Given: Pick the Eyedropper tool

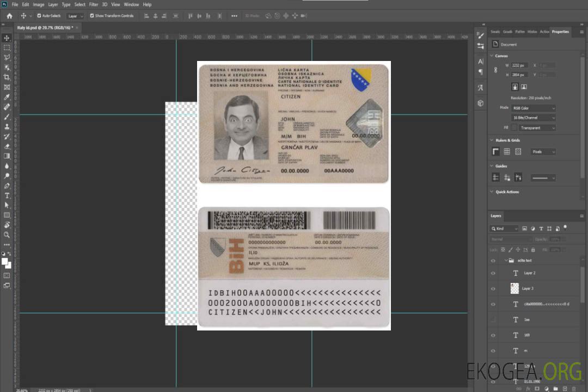Looking at the screenshot, I should (7, 97).
